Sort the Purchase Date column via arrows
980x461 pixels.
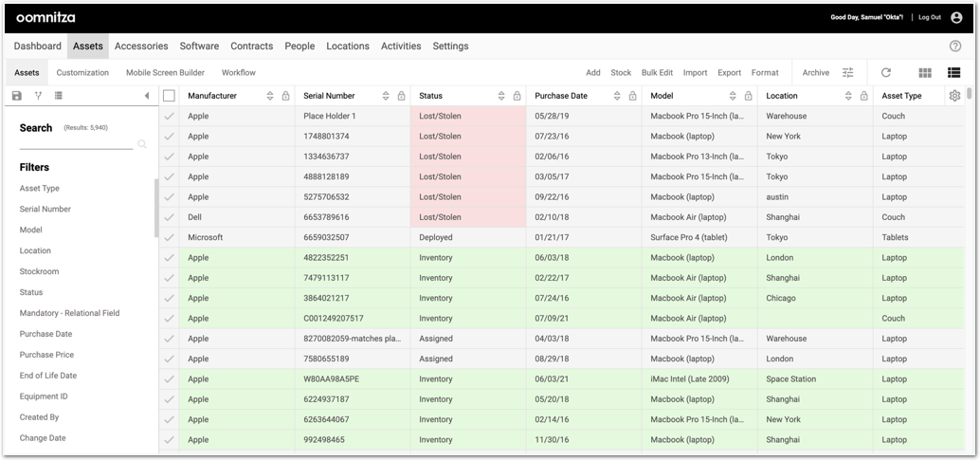coord(617,96)
